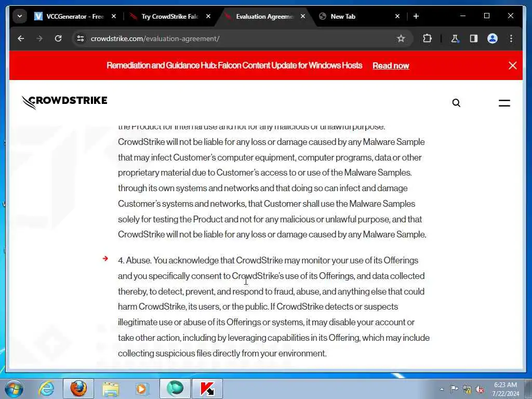Viewport: 532px width, 399px height.
Task: Open the Windows Start button
Action: [14, 389]
